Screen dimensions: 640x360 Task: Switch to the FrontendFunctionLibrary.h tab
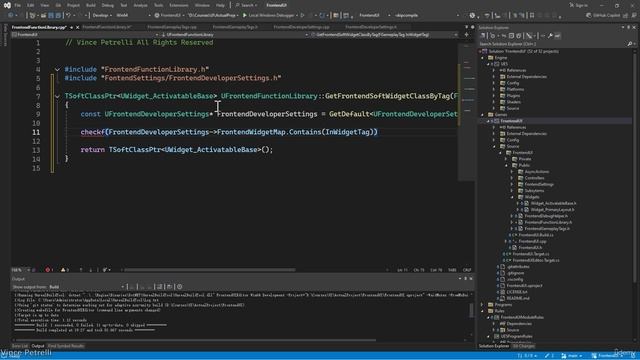coord(107,27)
